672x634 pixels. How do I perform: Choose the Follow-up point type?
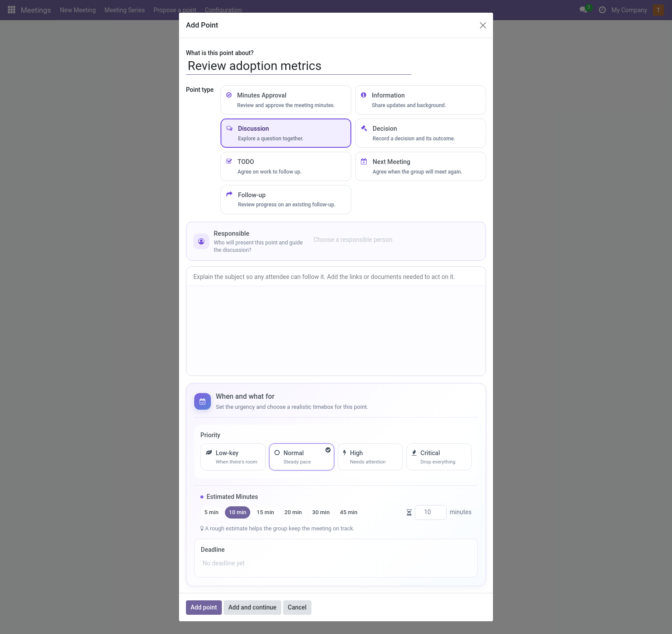coord(286,199)
